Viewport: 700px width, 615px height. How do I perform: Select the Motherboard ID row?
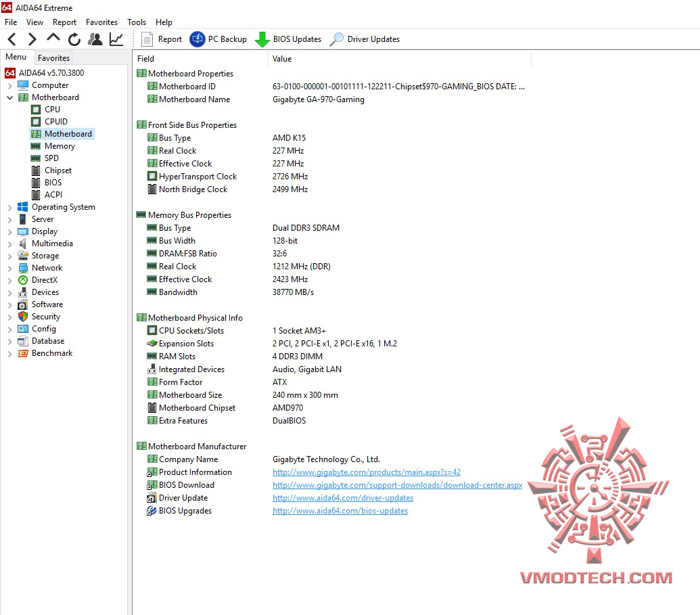point(335,87)
